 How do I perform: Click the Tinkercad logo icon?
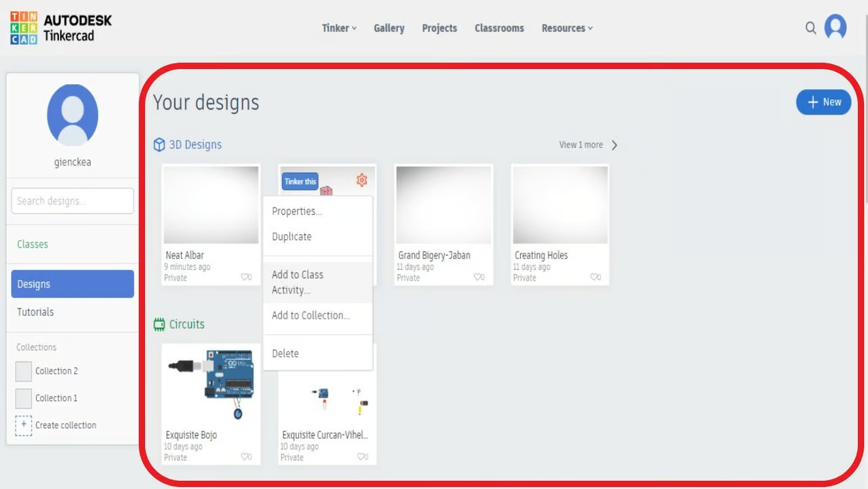point(24,28)
